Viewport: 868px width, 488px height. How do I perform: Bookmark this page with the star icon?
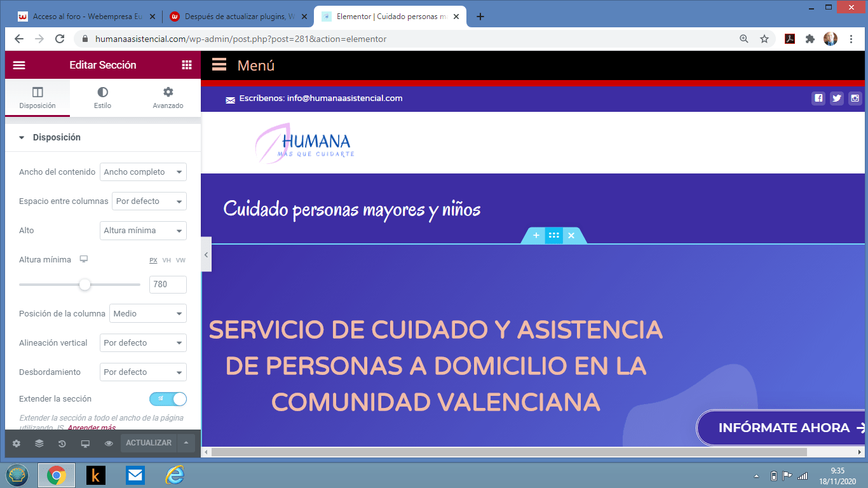(x=764, y=39)
